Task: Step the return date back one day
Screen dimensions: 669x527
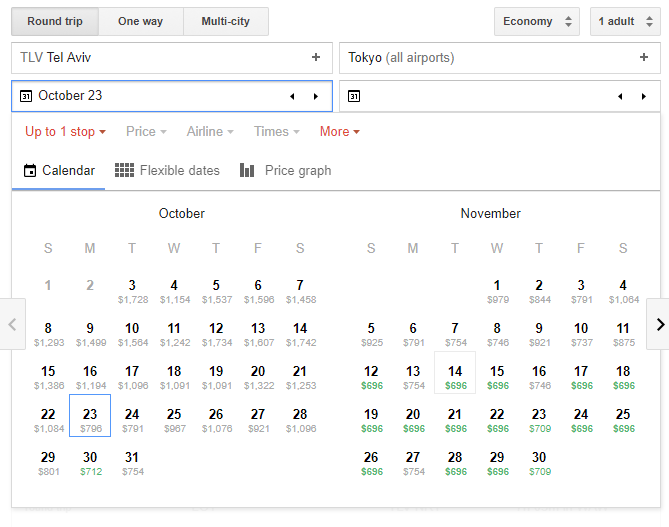Action: click(620, 97)
